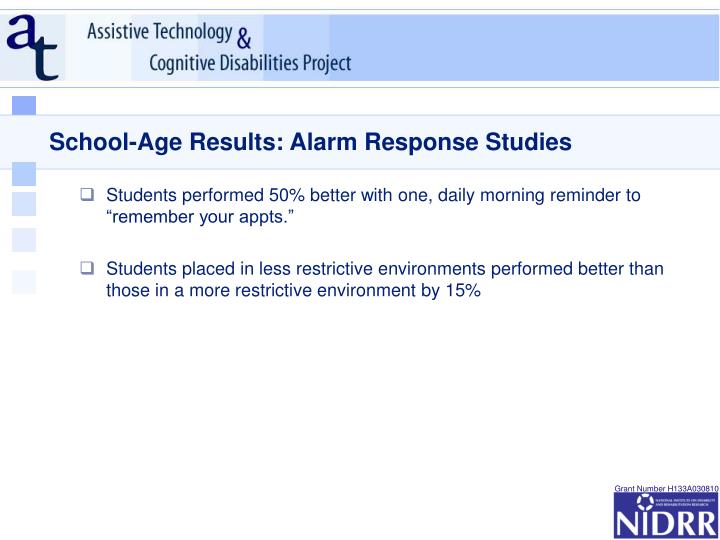Click the 'at' logo in the header
The width and height of the screenshot is (720, 540).
(x=32, y=48)
